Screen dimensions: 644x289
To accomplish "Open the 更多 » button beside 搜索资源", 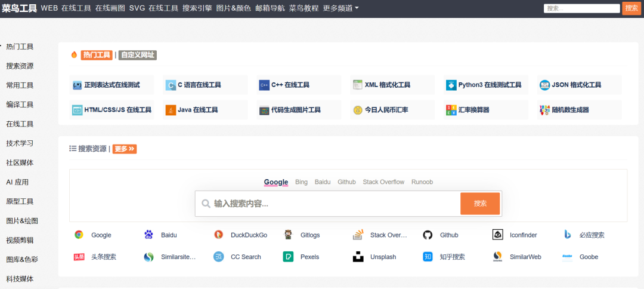I will (x=125, y=149).
